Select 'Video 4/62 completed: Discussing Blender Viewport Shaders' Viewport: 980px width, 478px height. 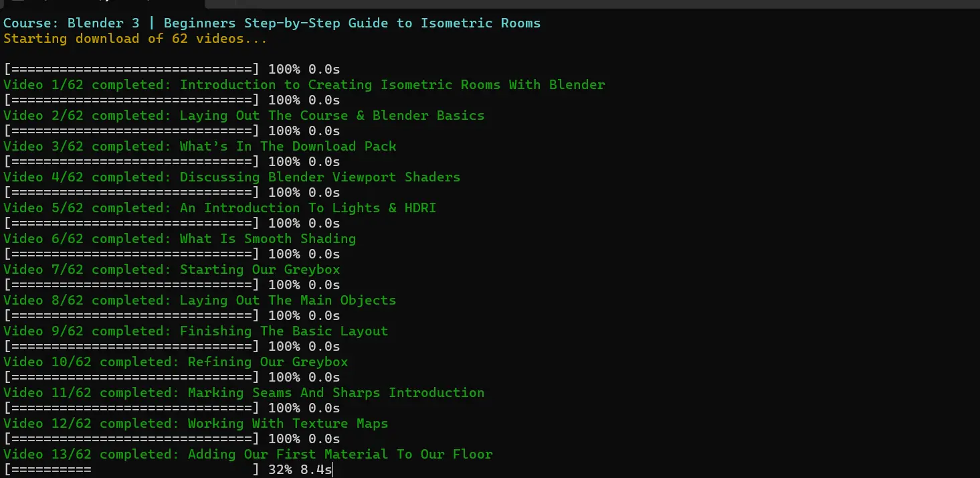pyautogui.click(x=231, y=177)
